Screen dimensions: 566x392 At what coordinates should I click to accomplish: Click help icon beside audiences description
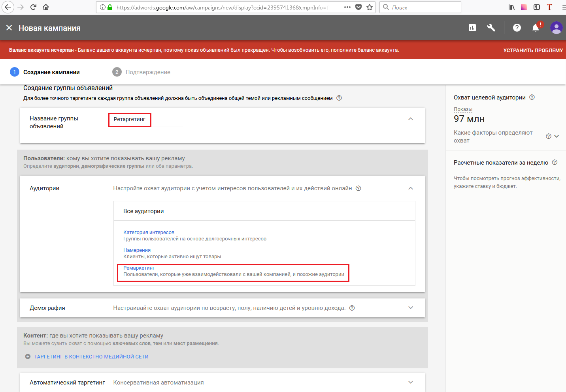tap(358, 188)
